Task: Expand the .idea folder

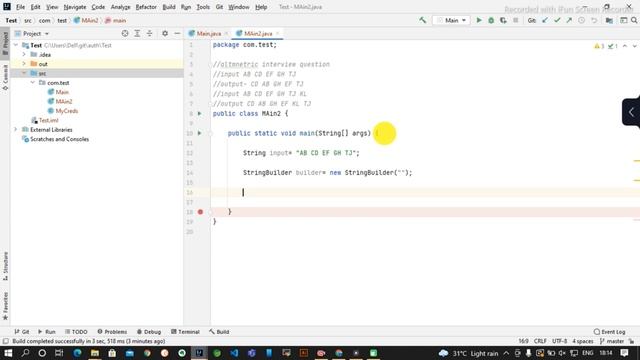Action: tap(24, 54)
